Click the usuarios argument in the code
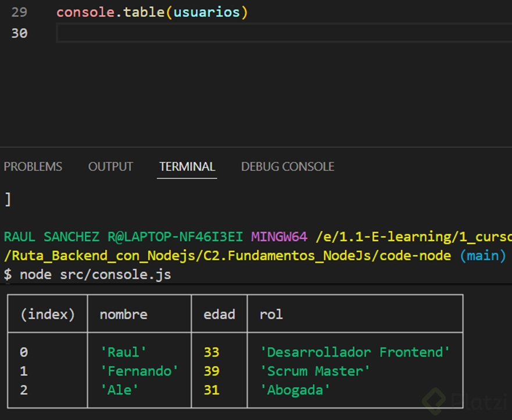This screenshot has width=512, height=420. [207, 12]
